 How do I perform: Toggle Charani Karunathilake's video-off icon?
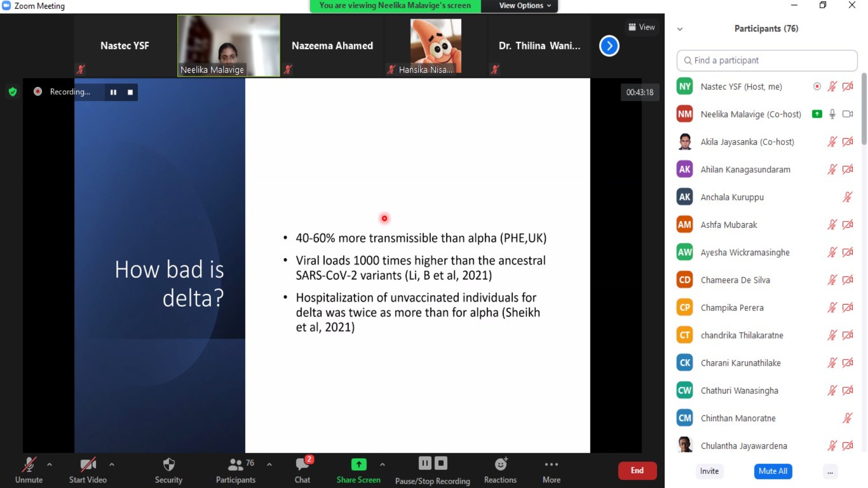click(848, 362)
